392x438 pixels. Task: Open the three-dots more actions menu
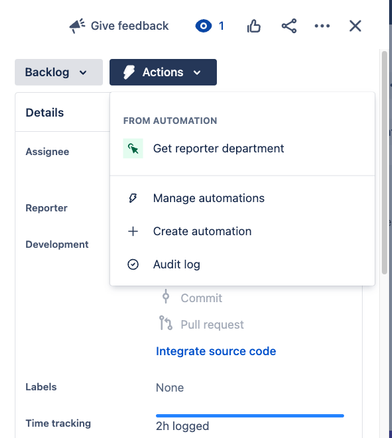(322, 26)
